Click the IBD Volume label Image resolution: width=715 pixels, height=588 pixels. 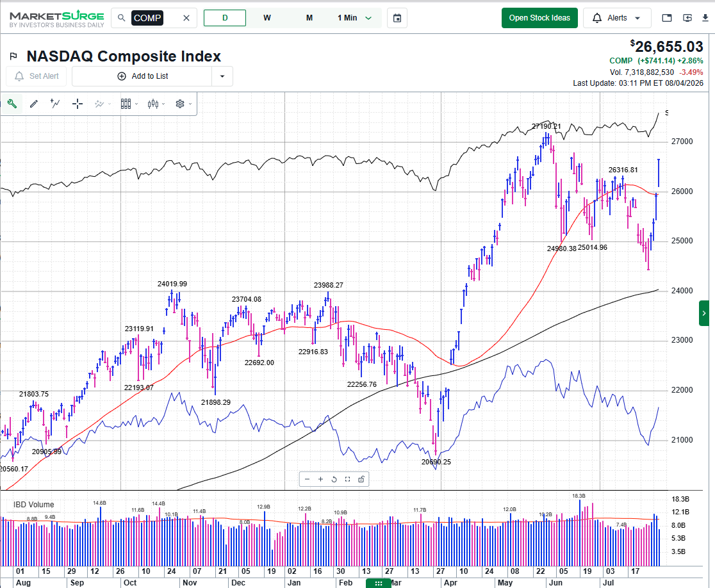tap(33, 505)
